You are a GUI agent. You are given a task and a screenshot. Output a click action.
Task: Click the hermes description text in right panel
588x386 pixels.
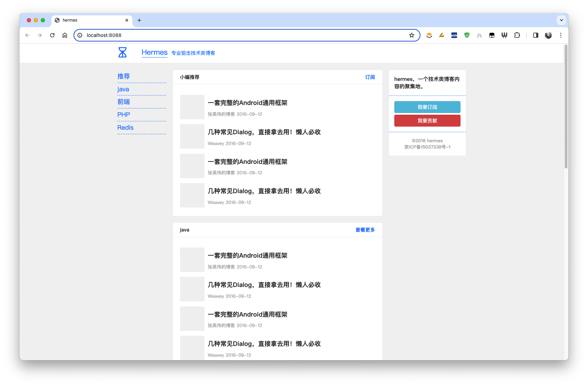tap(427, 83)
